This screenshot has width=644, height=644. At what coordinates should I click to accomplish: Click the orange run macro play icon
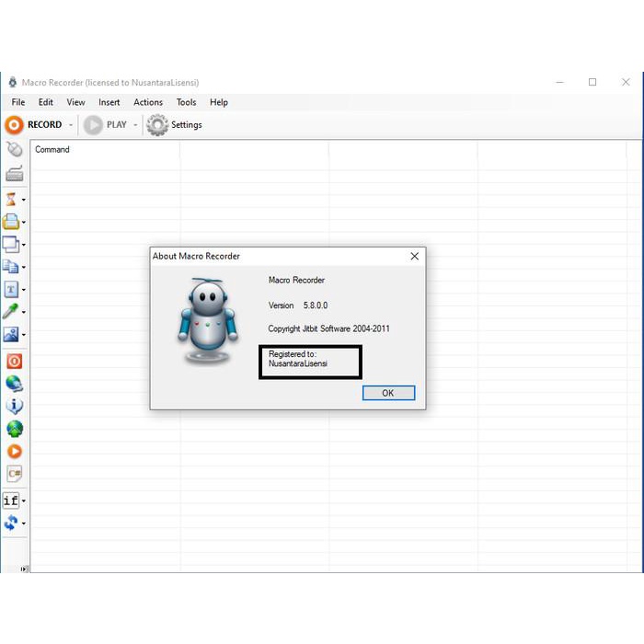[13, 451]
